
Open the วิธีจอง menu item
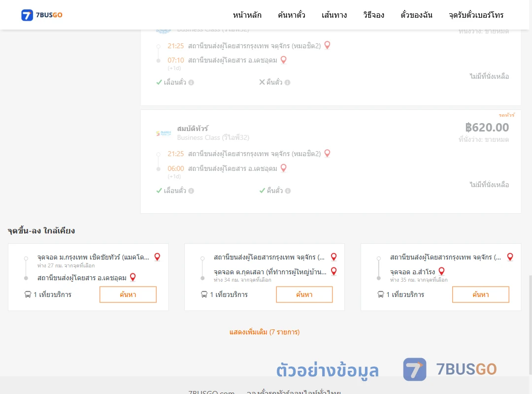tap(373, 15)
